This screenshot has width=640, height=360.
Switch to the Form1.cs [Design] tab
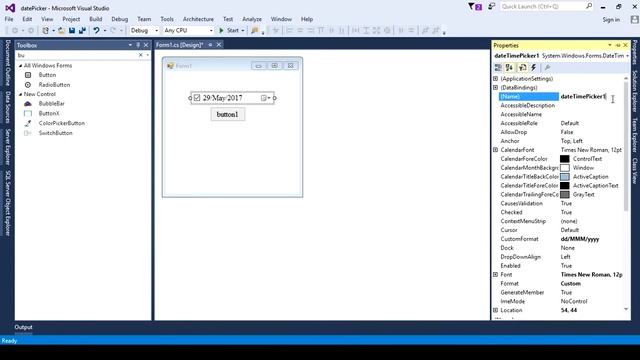pyautogui.click(x=180, y=45)
